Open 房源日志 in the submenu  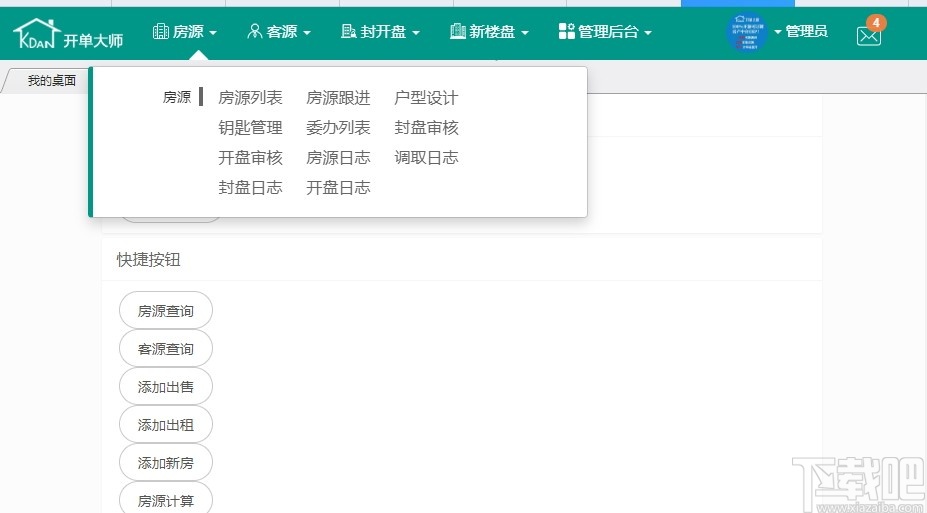pyautogui.click(x=339, y=158)
